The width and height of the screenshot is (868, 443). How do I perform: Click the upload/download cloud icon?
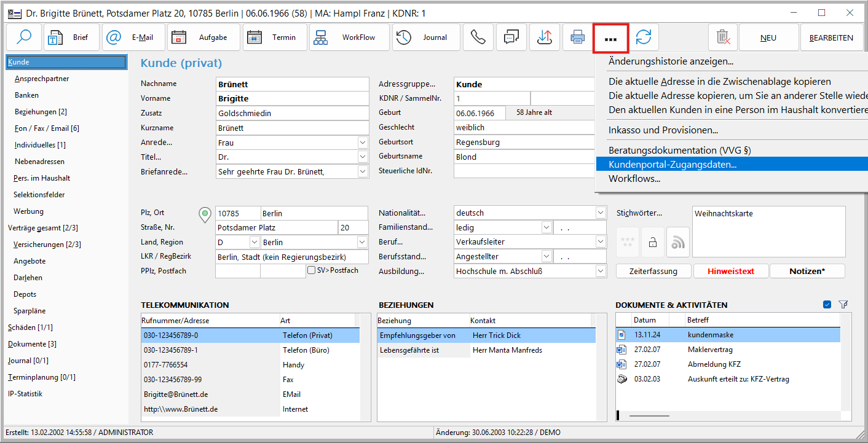544,37
